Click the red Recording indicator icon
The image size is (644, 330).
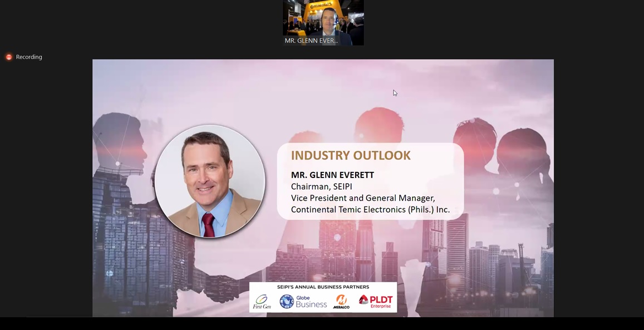point(9,57)
